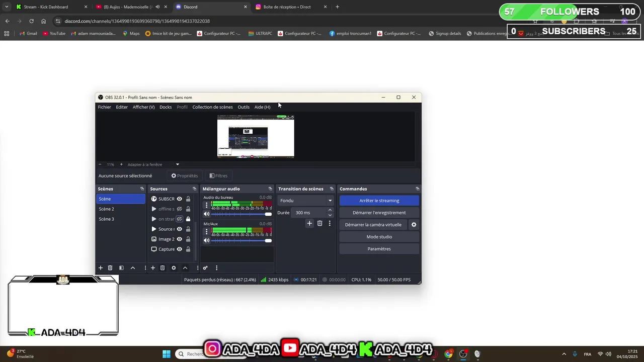Viewport: 644px width, 362px height.
Task: Open advanced audio properties gears icon
Action: click(205, 268)
